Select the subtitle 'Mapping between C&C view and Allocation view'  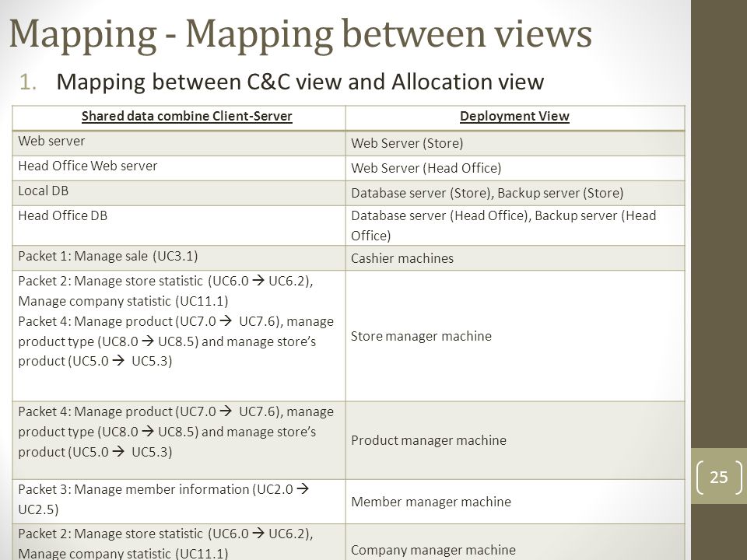pyautogui.click(x=300, y=82)
